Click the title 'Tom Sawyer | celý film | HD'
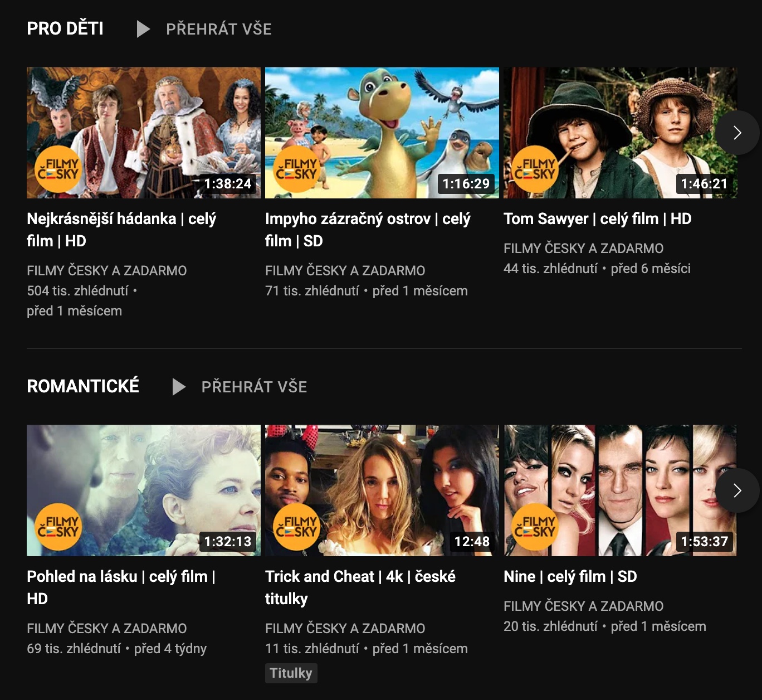This screenshot has width=762, height=700. click(x=598, y=219)
